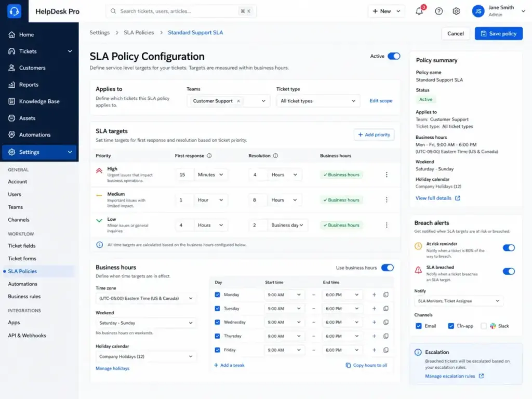532x399 pixels.
Task: Open Manage escalation rules link
Action: [x=454, y=376]
